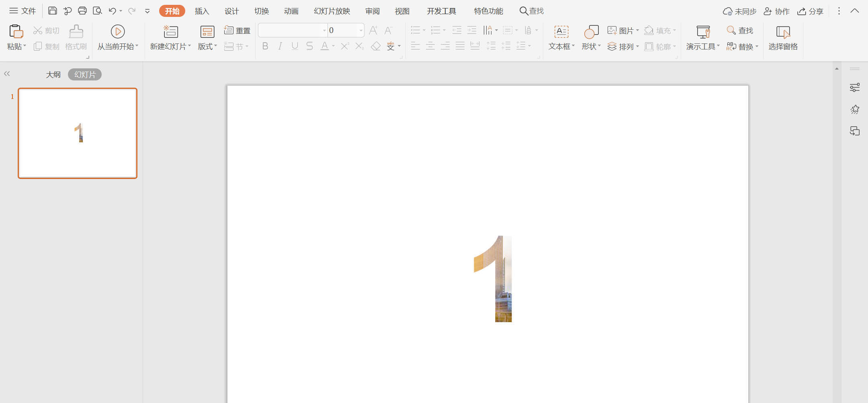
Task: Switch to the 插入 ribbon tab
Action: point(202,11)
